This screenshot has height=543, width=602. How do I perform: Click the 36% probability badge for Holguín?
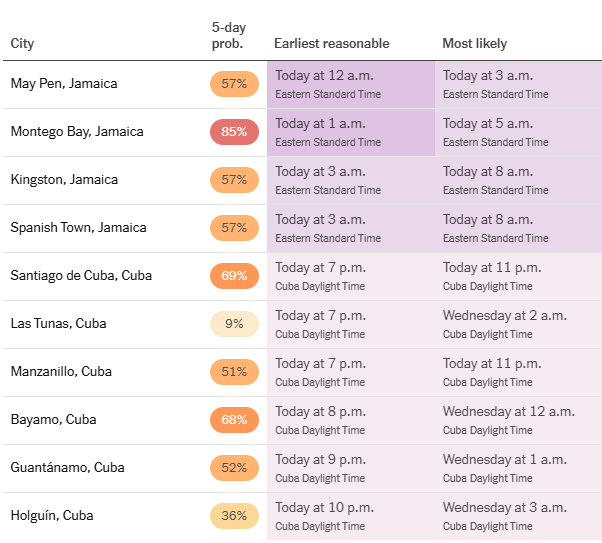coord(234,516)
